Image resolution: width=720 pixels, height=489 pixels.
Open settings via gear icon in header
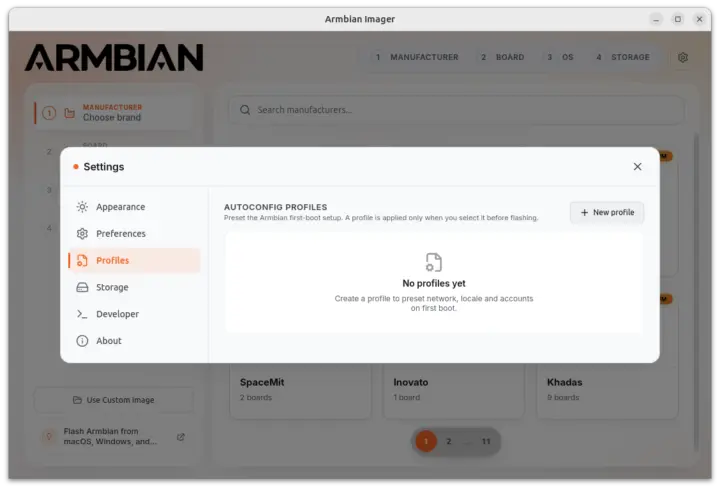(683, 57)
